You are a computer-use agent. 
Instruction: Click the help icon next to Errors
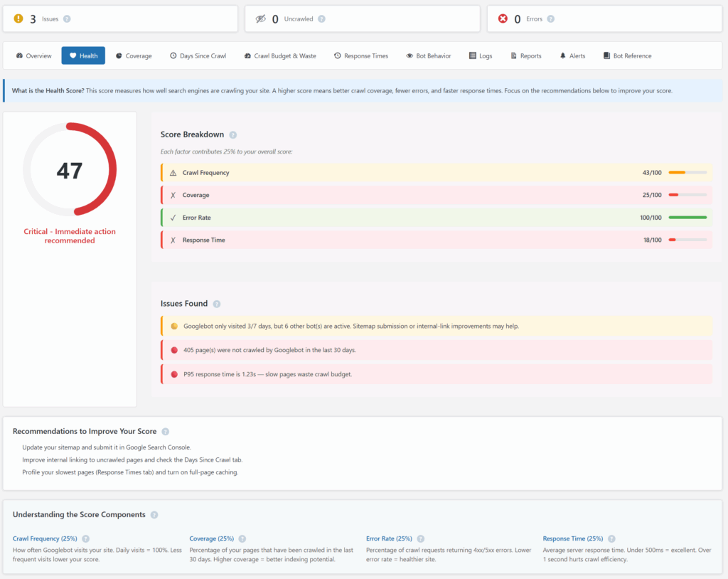(551, 19)
